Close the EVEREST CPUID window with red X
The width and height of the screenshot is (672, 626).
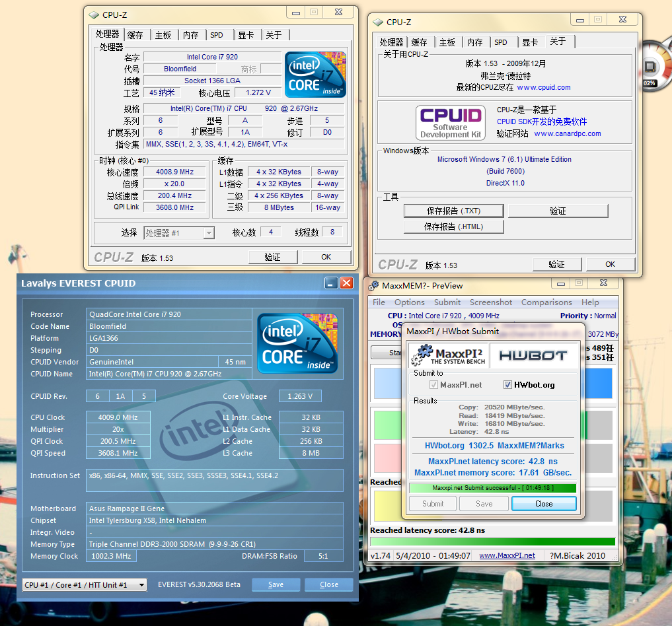pyautogui.click(x=346, y=283)
